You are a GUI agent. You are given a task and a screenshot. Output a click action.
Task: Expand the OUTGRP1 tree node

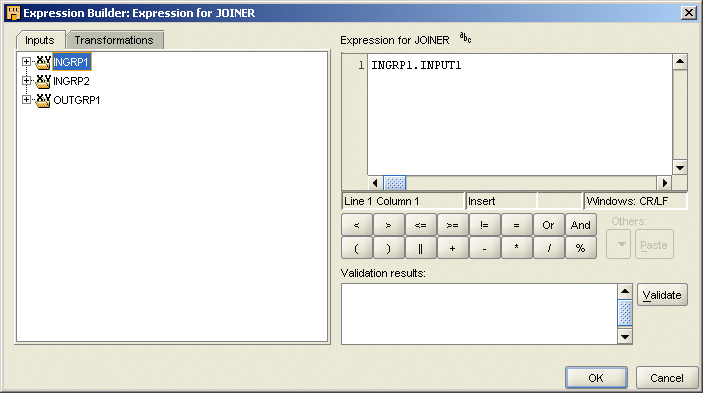pyautogui.click(x=26, y=99)
